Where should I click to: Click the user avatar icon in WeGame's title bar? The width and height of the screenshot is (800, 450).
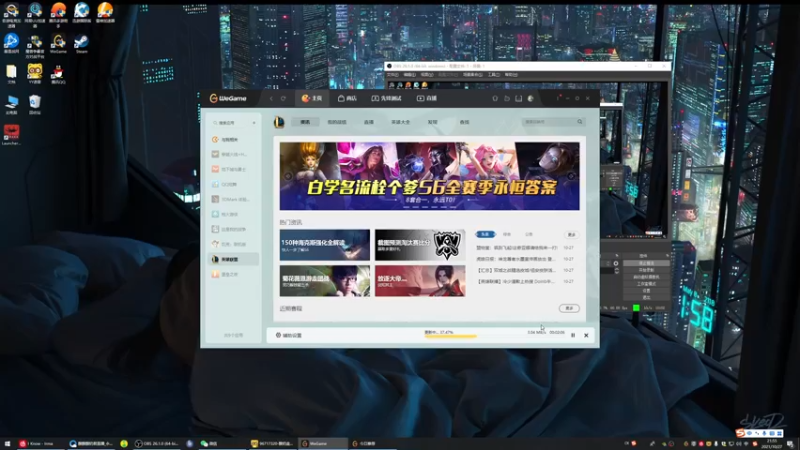(531, 98)
